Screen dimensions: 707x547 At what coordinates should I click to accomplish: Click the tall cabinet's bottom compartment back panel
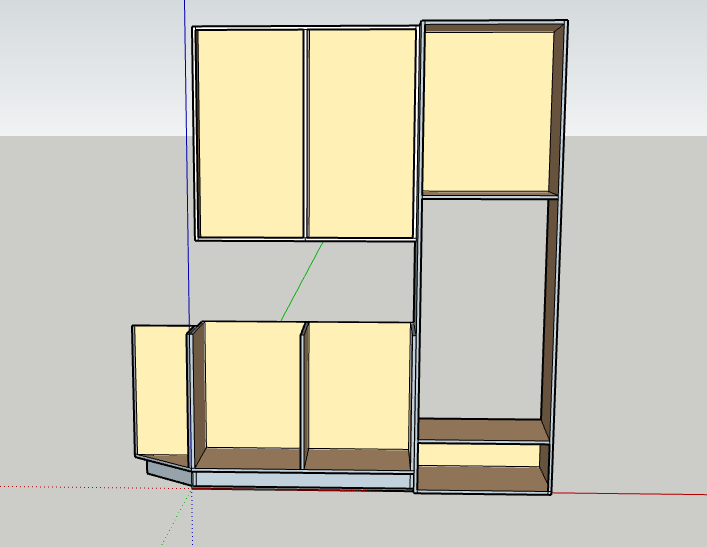[x=480, y=456]
